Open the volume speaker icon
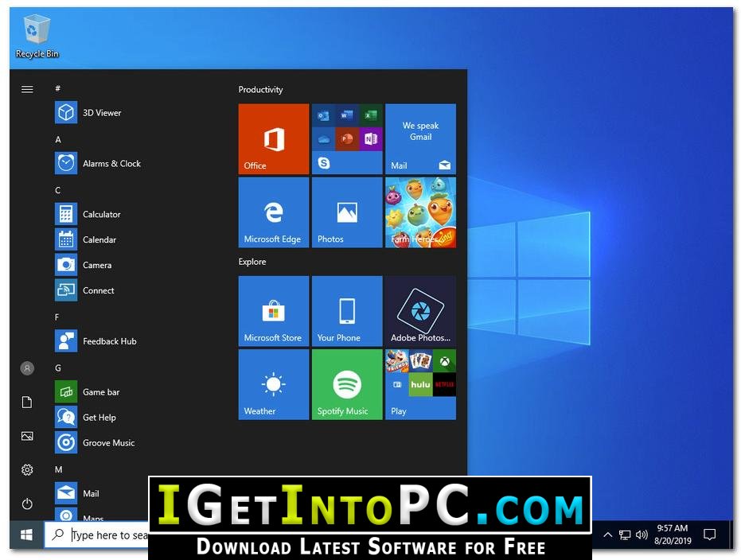Viewport: 741px width, 560px height. coord(642,535)
